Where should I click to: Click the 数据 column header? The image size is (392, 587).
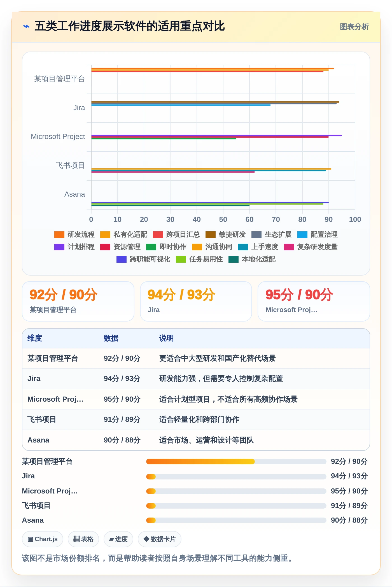pos(111,338)
